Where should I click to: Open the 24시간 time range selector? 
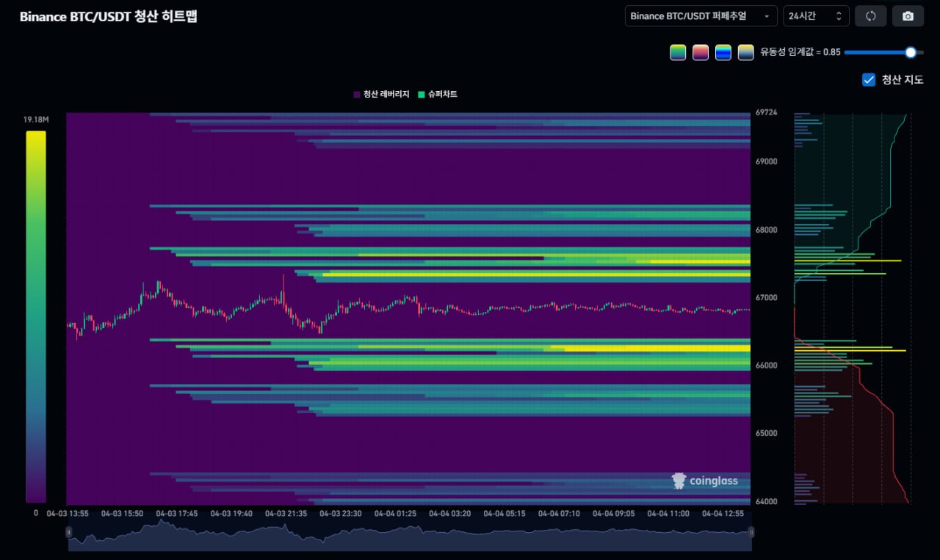[816, 16]
